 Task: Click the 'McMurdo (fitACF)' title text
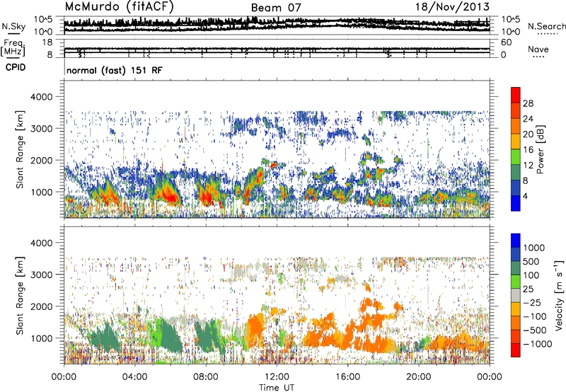[x=119, y=7]
